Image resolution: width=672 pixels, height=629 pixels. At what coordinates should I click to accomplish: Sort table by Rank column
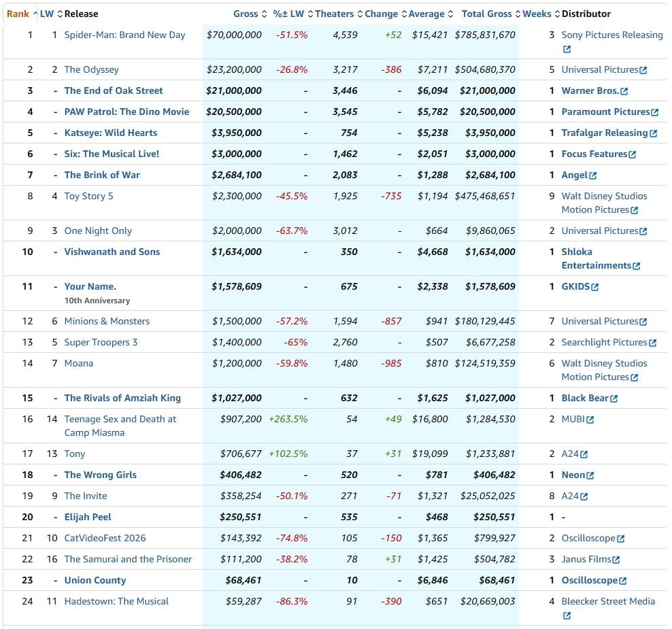22,14
